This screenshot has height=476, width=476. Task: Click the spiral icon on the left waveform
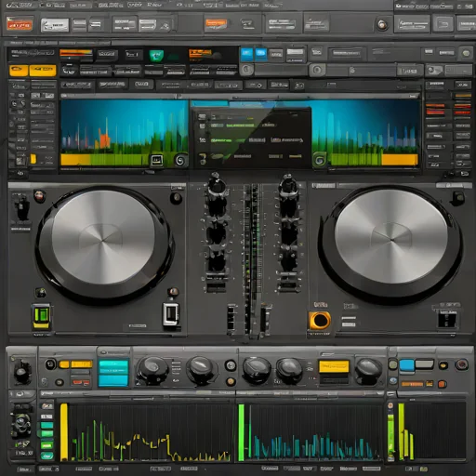tap(180, 160)
